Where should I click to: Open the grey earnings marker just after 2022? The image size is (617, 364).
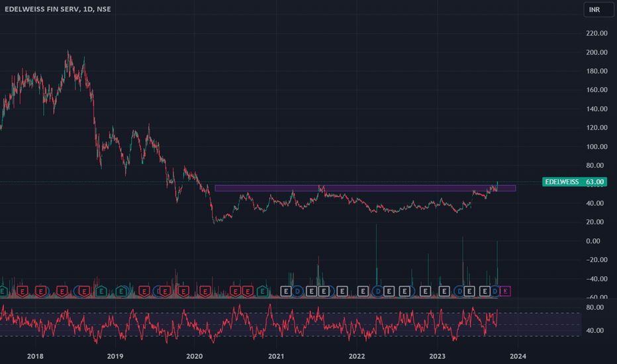[363, 291]
